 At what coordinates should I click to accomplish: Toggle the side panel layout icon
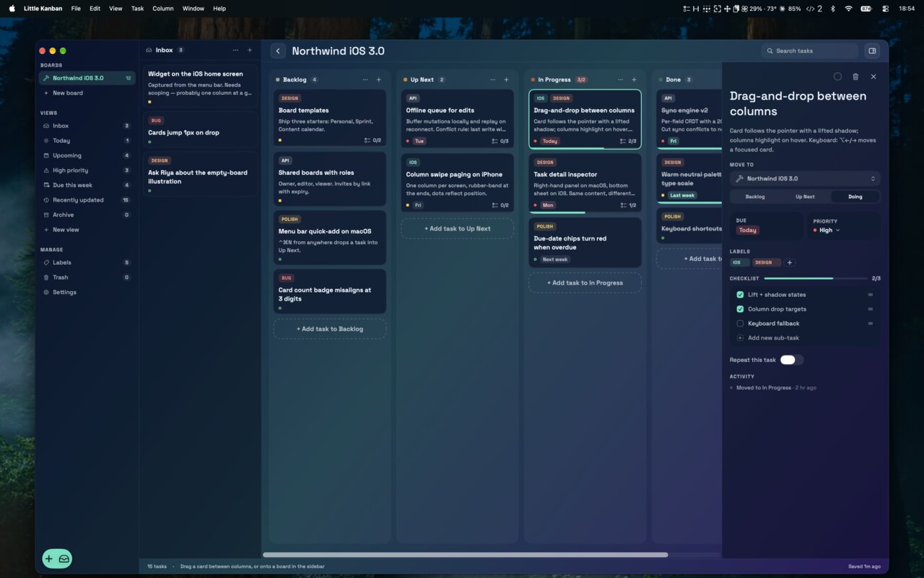[872, 51]
